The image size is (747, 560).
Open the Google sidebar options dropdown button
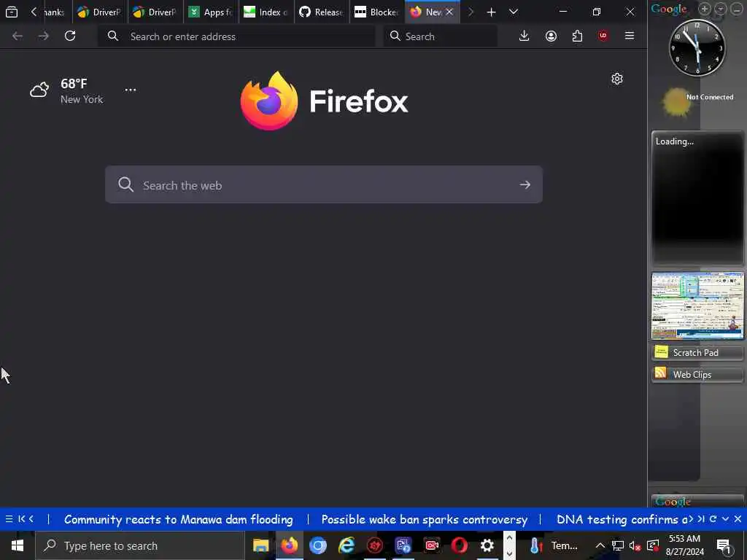click(x=721, y=9)
